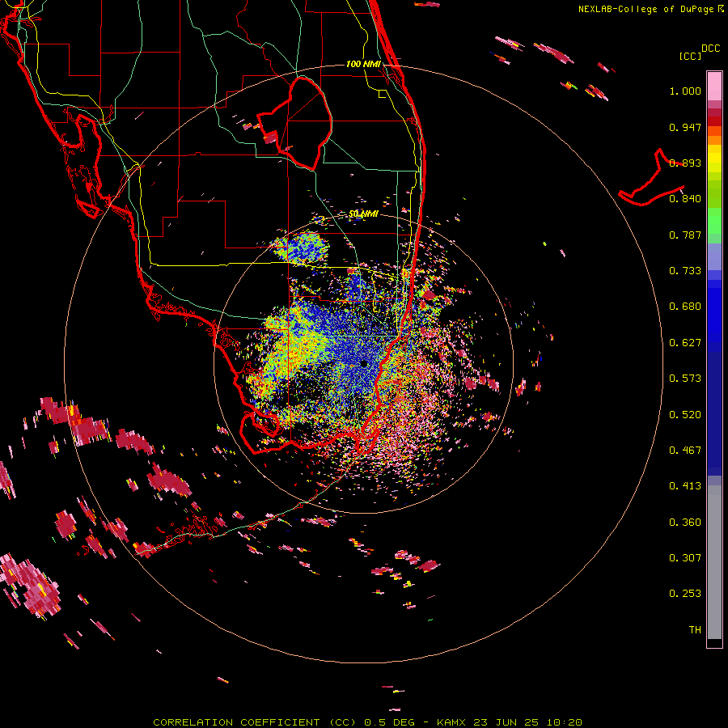Viewport: 728px width, 728px height.
Task: Click the 0.680 scale value
Action: pos(685,307)
